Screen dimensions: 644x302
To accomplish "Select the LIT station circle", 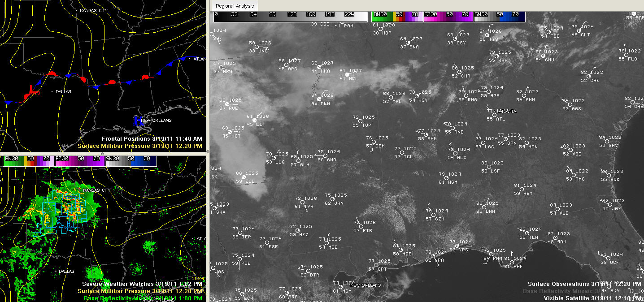I will click(255, 120).
